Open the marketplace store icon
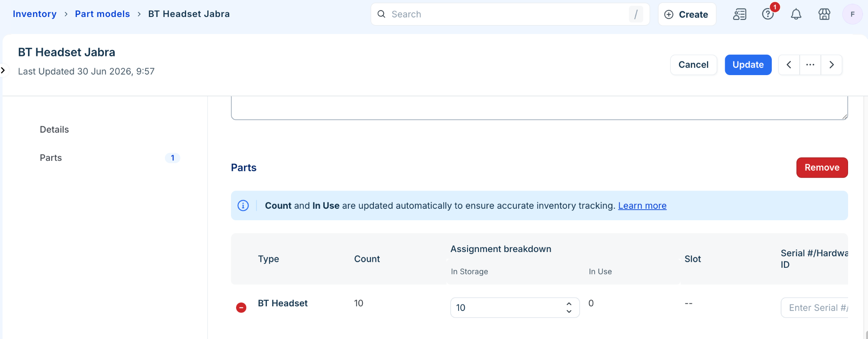This screenshot has height=339, width=868. point(824,14)
